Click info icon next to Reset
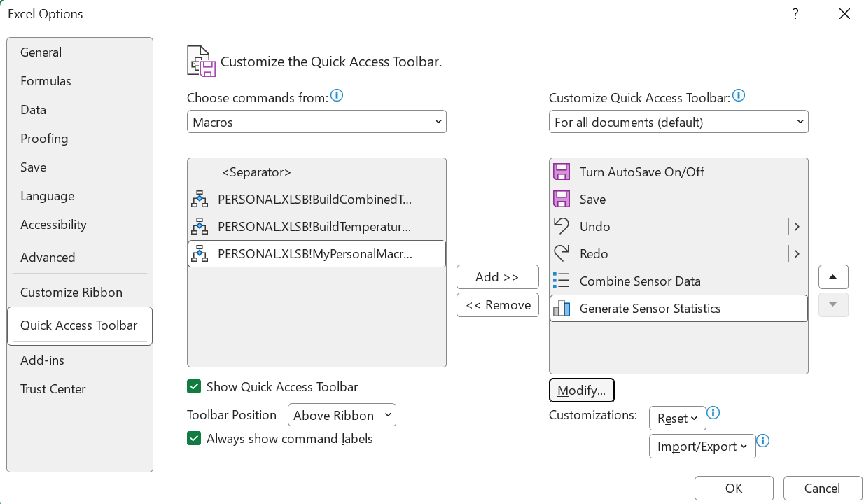This screenshot has width=864, height=504. [x=713, y=413]
